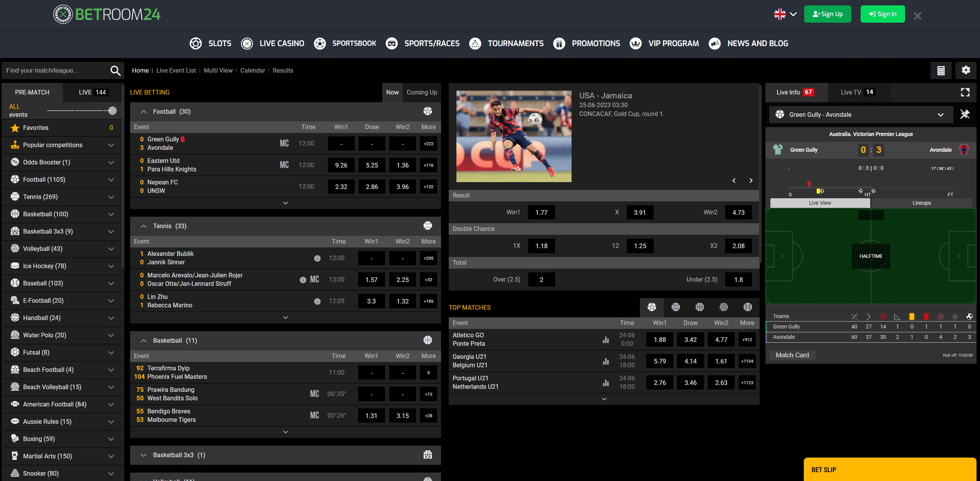
Task: Open +222 more markets for Green Gully
Action: 428,144
